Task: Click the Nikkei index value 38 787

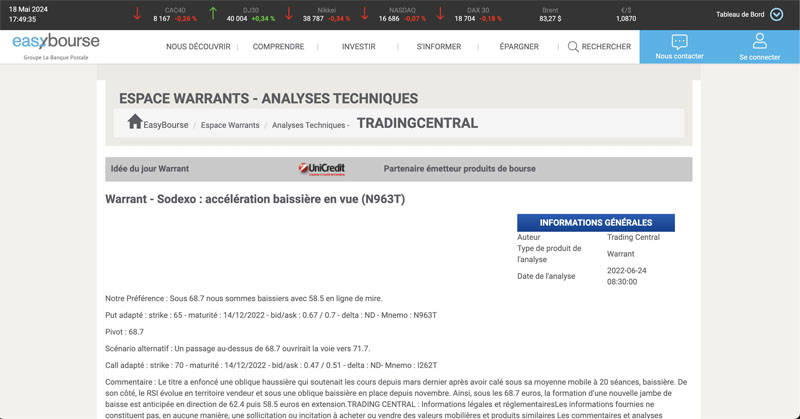Action: (313, 18)
